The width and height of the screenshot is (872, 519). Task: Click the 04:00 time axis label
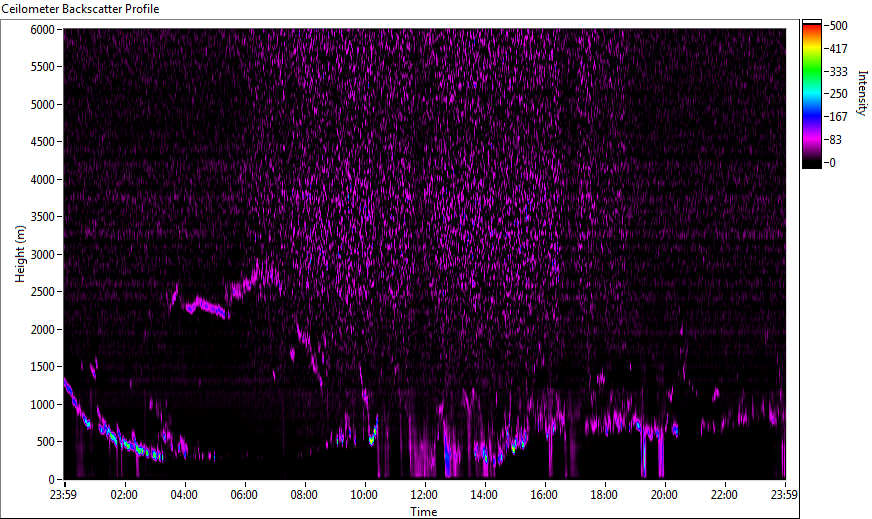pos(184,495)
